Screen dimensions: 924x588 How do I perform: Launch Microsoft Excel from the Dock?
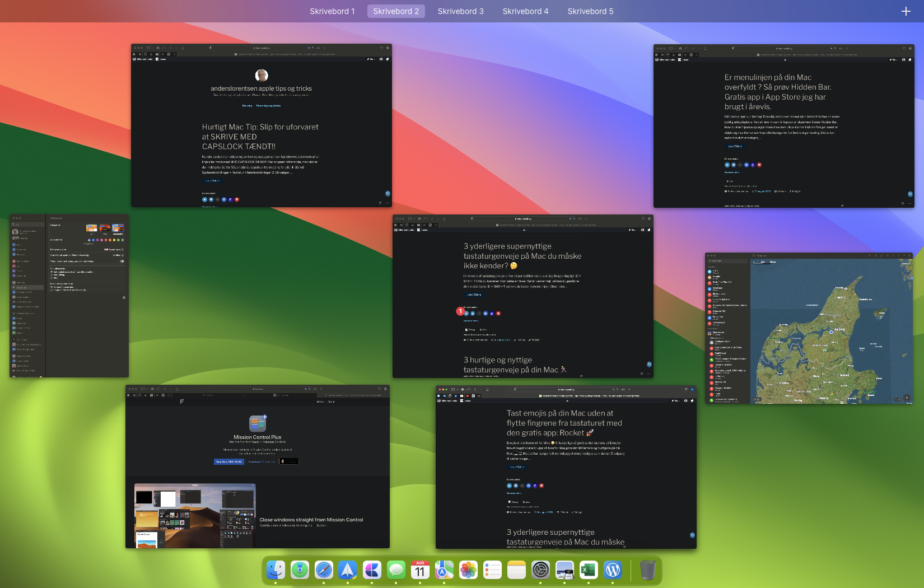589,570
